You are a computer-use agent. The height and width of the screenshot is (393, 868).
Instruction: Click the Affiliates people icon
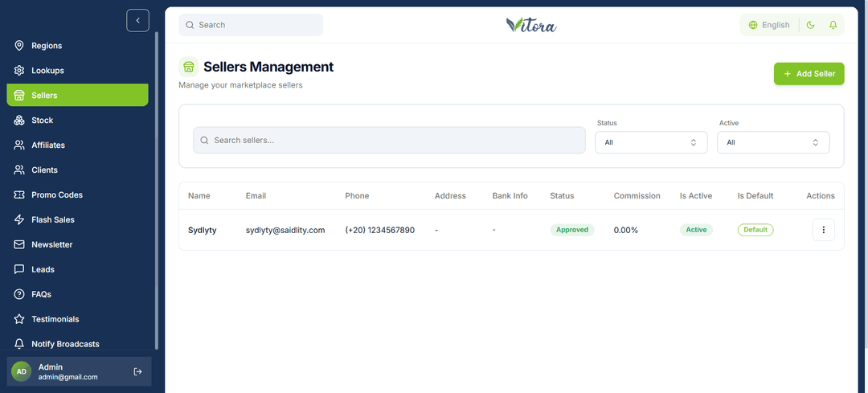point(19,145)
